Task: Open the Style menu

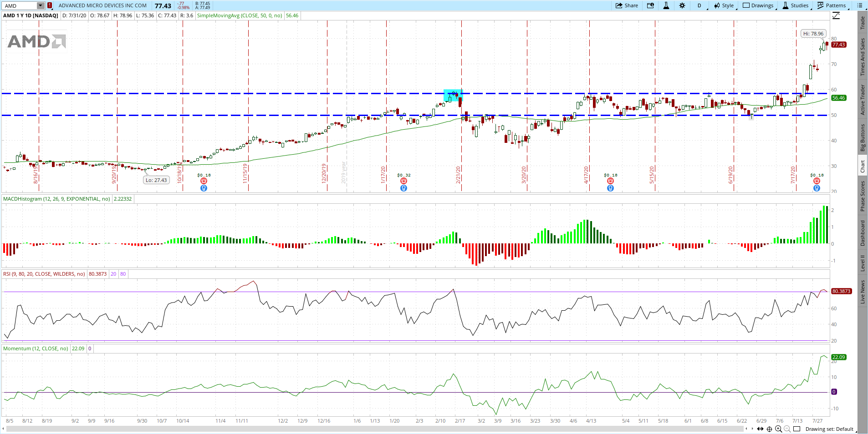Action: click(x=724, y=5)
